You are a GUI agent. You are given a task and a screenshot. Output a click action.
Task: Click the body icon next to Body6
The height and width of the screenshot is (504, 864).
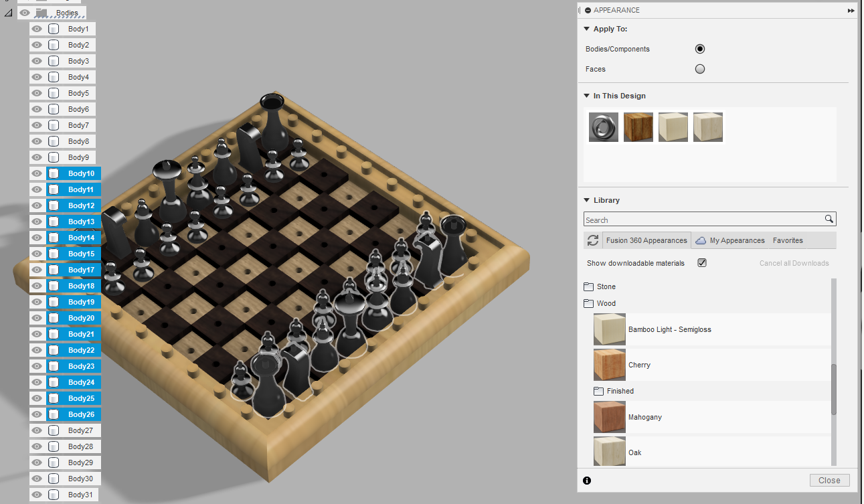point(54,109)
